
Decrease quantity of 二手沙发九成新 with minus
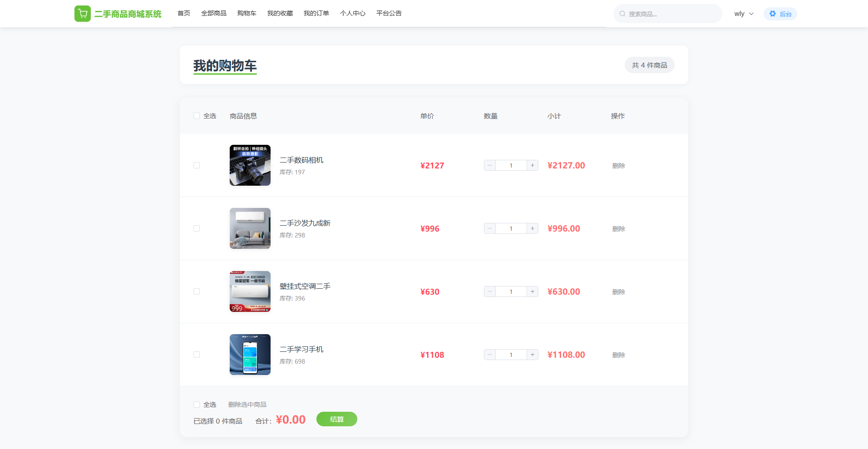point(490,228)
